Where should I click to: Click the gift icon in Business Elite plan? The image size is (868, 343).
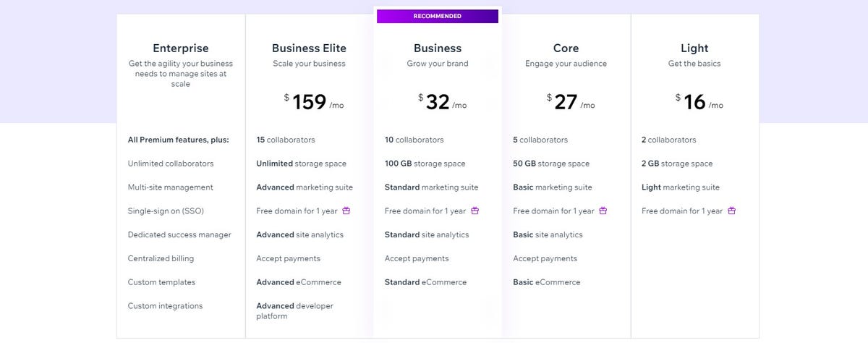tap(346, 211)
